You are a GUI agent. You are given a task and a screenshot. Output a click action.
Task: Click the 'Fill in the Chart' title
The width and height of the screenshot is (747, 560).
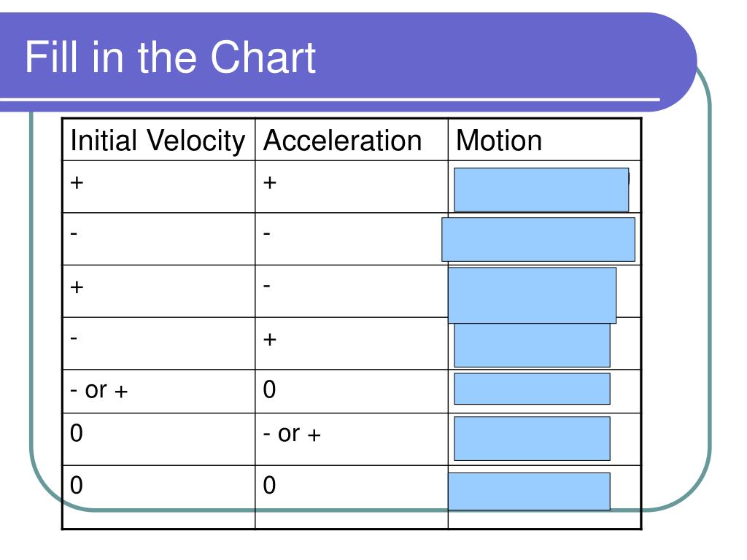click(x=170, y=57)
